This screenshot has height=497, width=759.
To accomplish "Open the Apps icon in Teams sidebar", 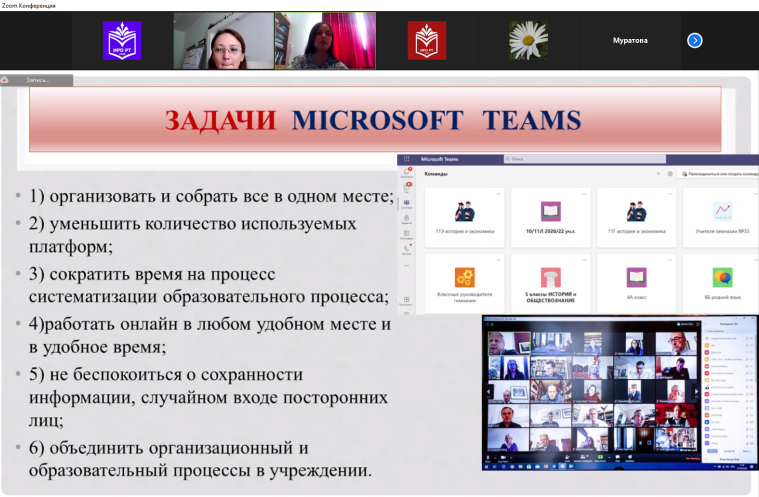I will click(x=407, y=301).
